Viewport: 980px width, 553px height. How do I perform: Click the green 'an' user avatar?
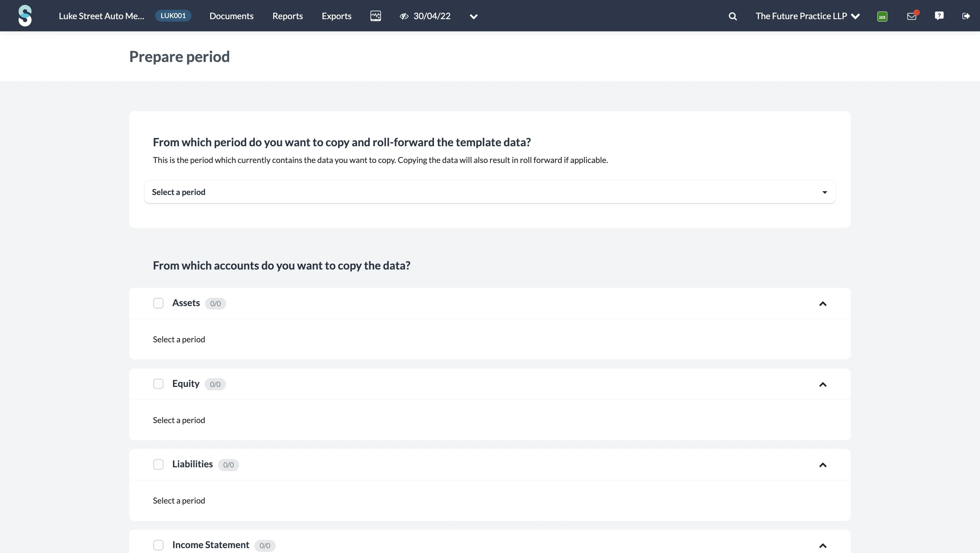click(x=882, y=16)
